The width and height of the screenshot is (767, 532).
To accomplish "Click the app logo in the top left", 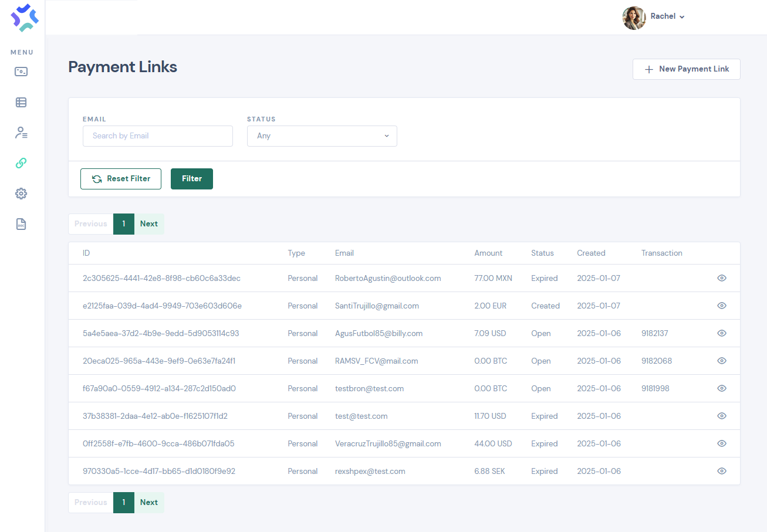I will tap(25, 18).
